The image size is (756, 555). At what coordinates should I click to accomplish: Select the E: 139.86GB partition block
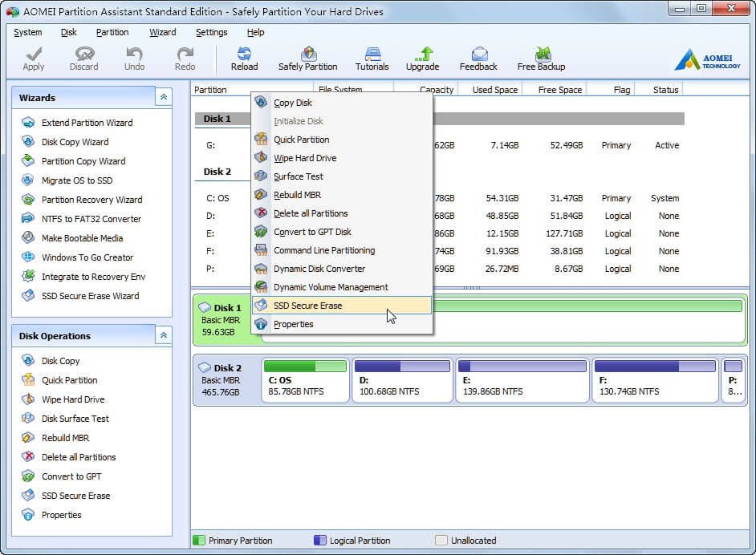(x=522, y=380)
